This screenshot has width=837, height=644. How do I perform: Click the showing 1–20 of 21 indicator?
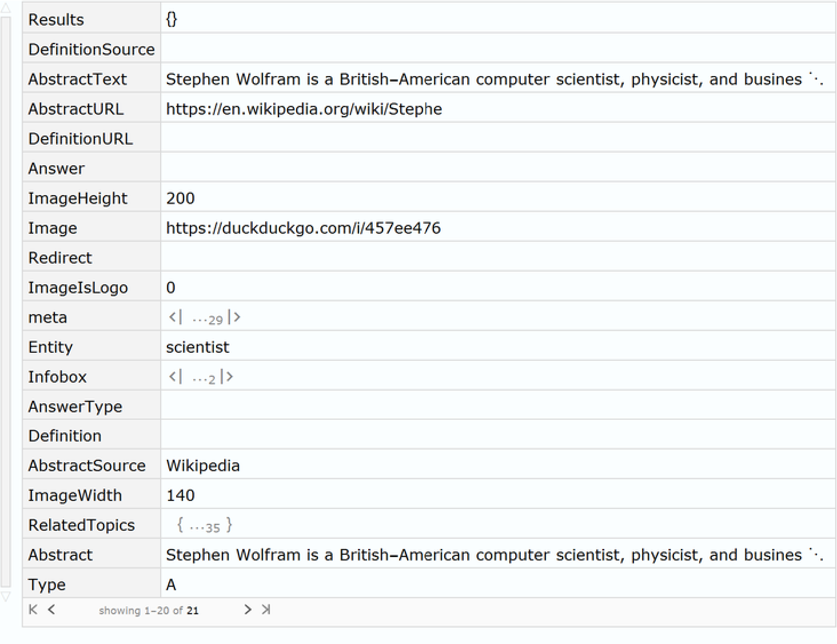(148, 611)
